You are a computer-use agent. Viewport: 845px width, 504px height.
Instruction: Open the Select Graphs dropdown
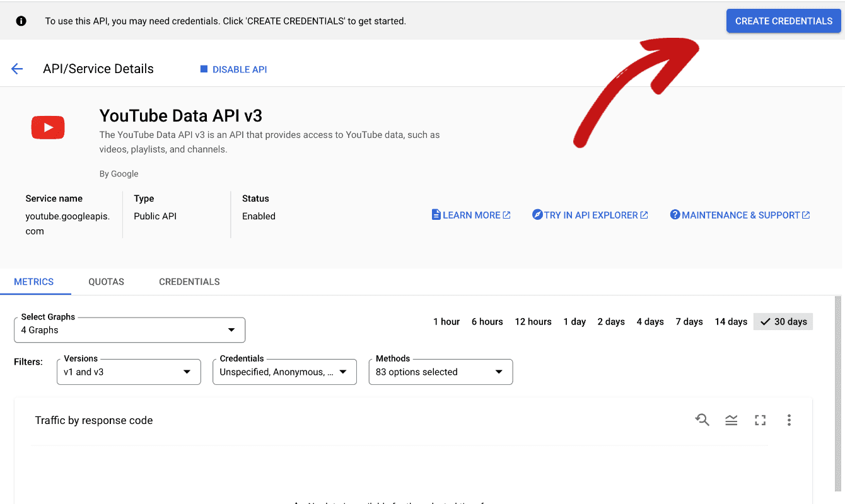click(x=129, y=330)
